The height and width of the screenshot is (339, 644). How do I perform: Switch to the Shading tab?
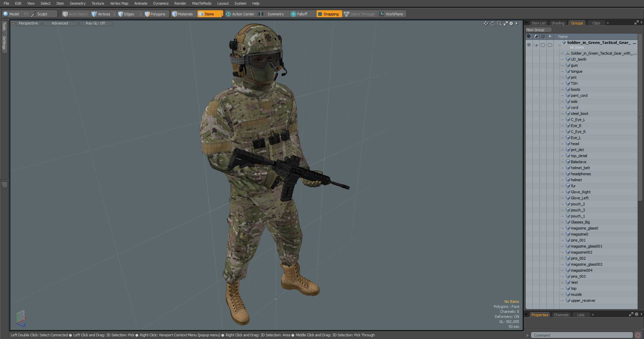[x=558, y=23]
